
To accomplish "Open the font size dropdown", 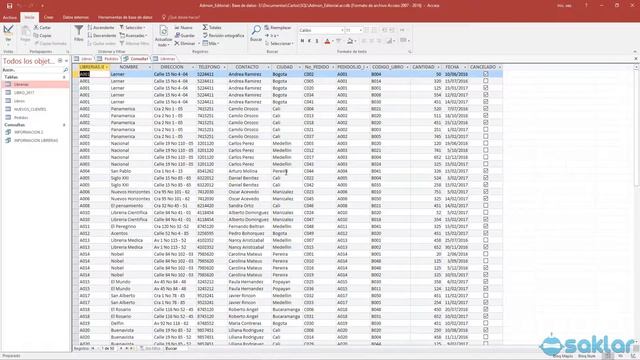I will [360, 30].
